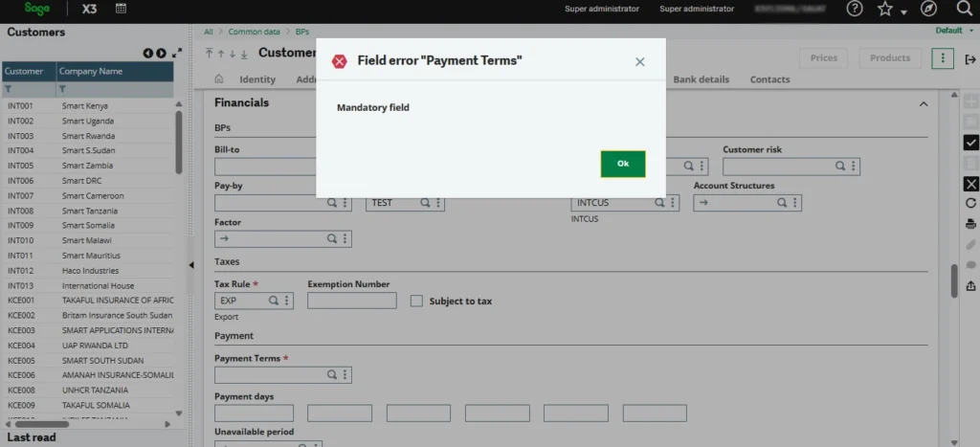This screenshot has height=447, width=980.
Task: Click the Exemption Number input field
Action: pos(352,301)
